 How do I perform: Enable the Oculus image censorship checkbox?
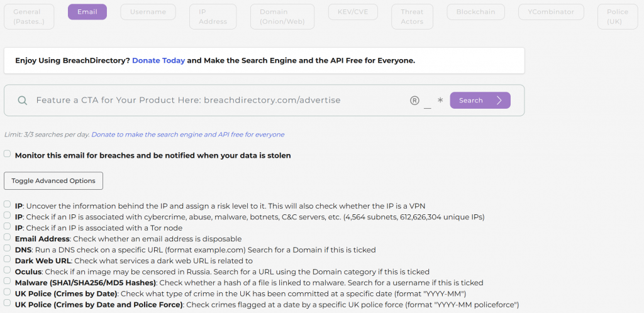coord(7,270)
